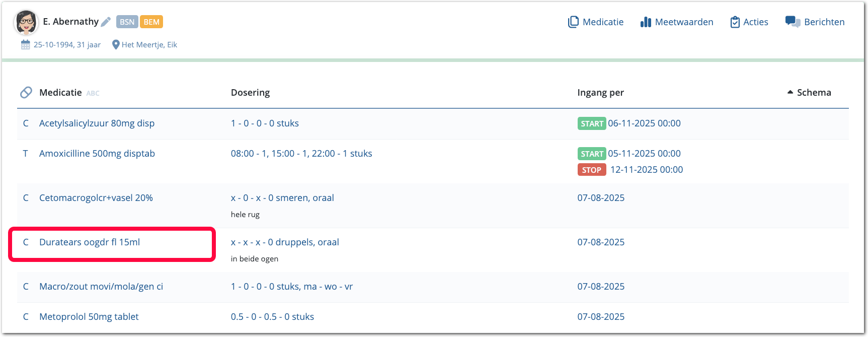Toggle the BSN badge

[127, 22]
